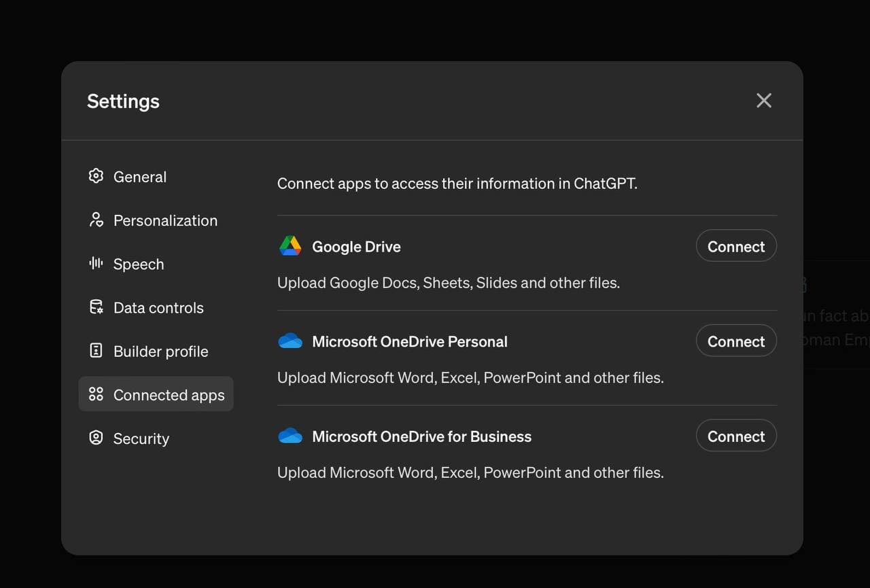Click the Builder profile badge icon
The width and height of the screenshot is (870, 588).
96,351
